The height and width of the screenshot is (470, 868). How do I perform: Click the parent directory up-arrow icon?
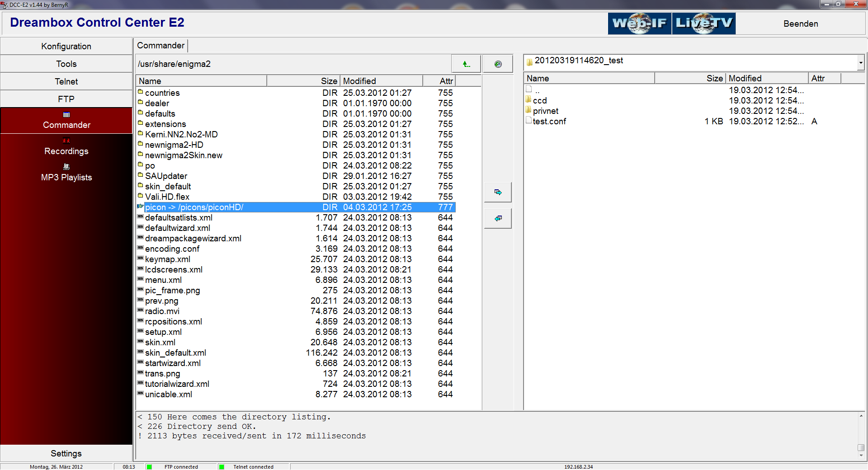466,64
